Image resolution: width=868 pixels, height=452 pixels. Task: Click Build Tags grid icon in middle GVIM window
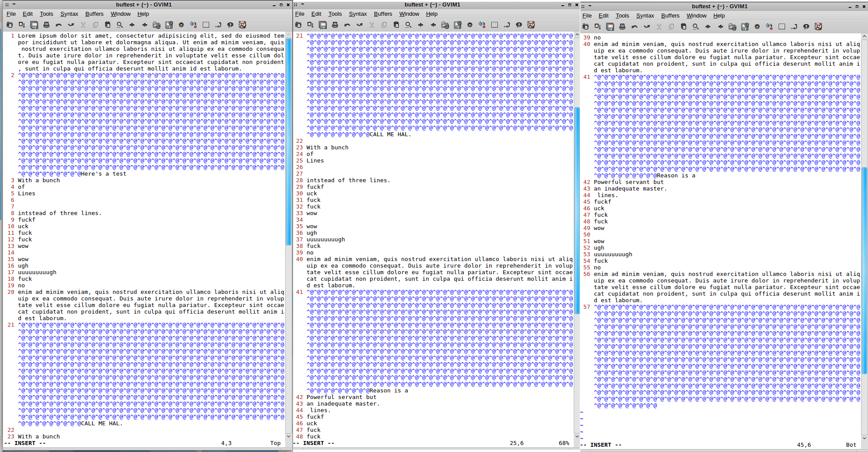coord(494,25)
